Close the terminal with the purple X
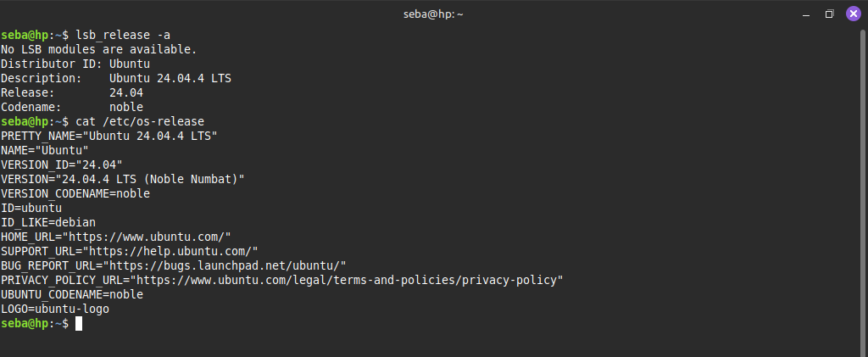Screen dimensions: 868x357 pos(853,14)
